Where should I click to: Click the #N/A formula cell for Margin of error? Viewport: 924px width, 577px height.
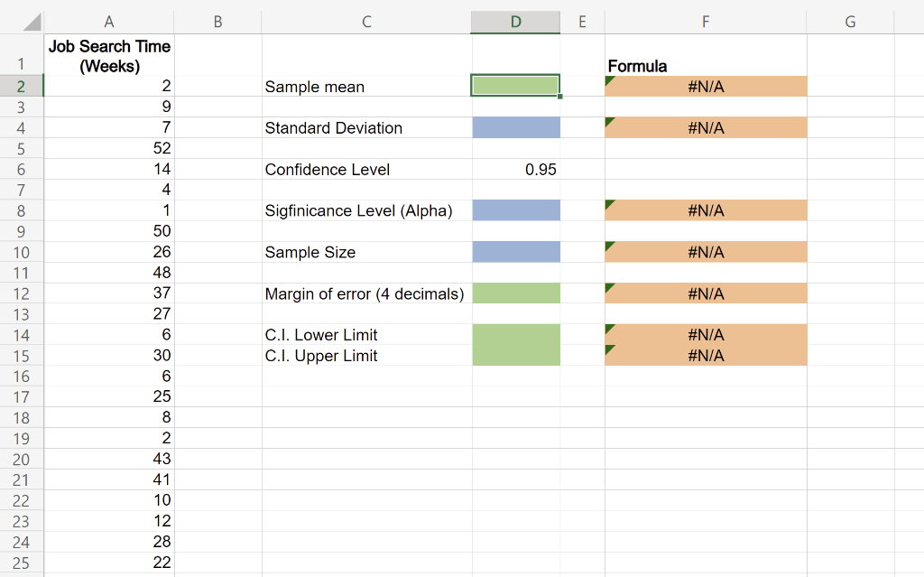(x=706, y=293)
